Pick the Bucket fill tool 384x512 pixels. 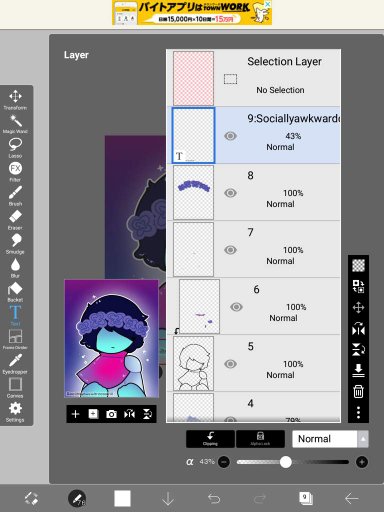15,292
